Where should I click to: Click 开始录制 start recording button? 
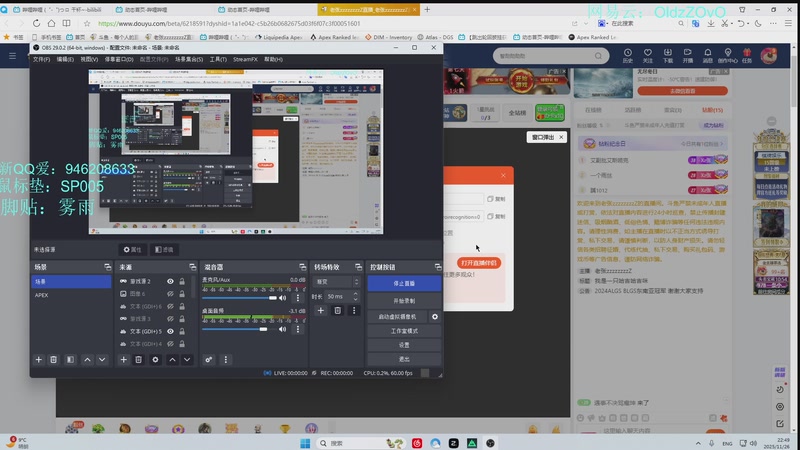pyautogui.click(x=404, y=301)
